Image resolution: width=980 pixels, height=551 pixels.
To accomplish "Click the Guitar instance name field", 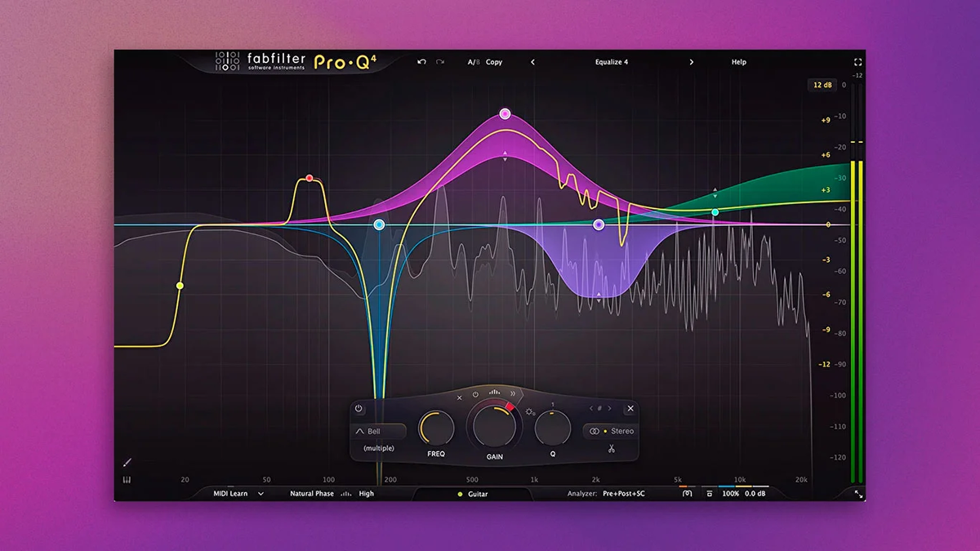I will 473,494.
